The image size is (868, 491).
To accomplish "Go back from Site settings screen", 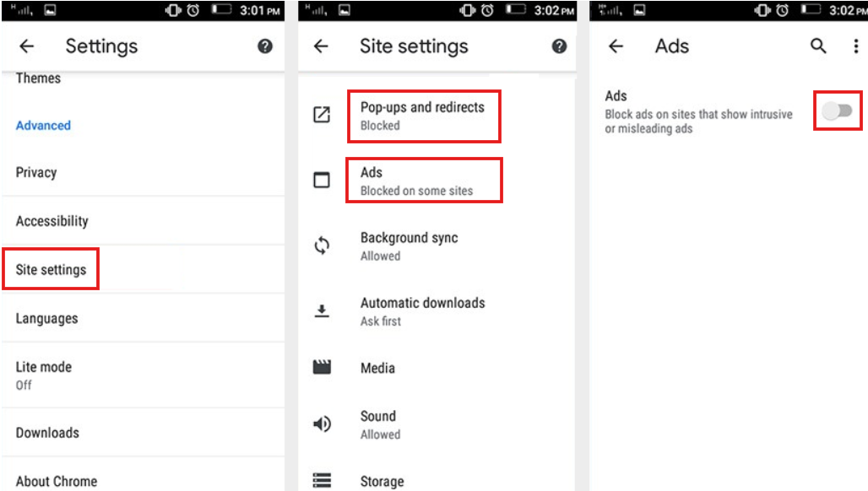I will click(x=321, y=46).
